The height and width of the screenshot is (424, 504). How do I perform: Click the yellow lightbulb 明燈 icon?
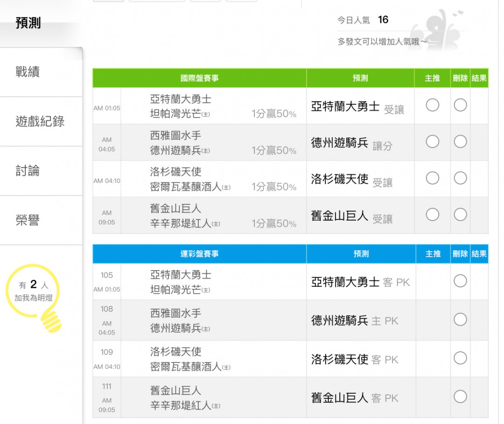[x=34, y=298]
